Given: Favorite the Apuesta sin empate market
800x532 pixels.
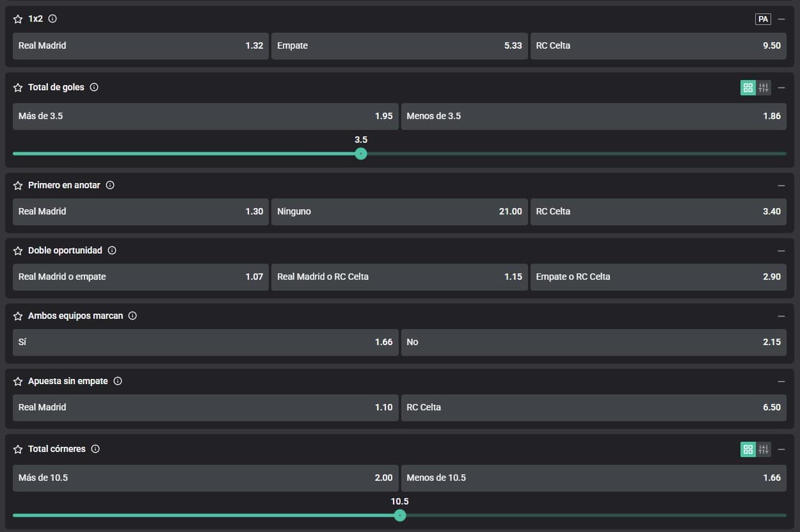Looking at the screenshot, I should pos(18,382).
